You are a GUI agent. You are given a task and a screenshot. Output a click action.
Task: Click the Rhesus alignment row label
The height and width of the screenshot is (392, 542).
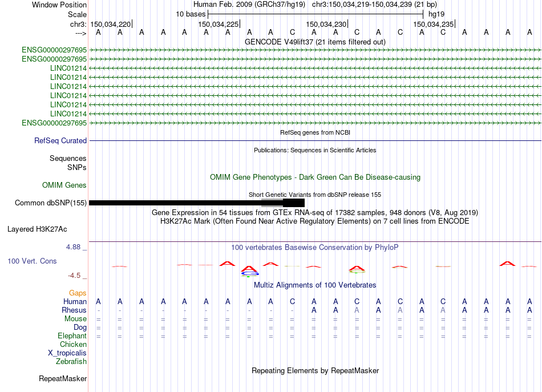[x=74, y=310]
